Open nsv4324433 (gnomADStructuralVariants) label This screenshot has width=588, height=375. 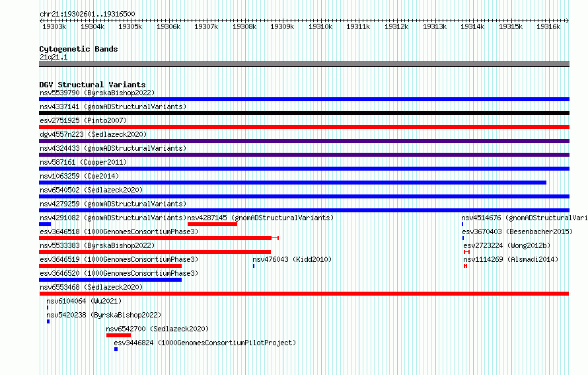click(x=113, y=148)
